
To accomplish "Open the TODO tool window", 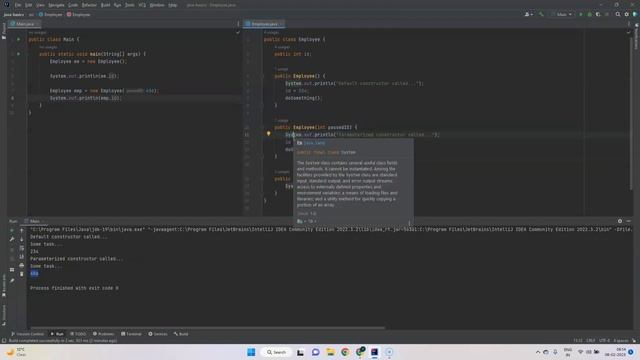I will (x=78, y=334).
